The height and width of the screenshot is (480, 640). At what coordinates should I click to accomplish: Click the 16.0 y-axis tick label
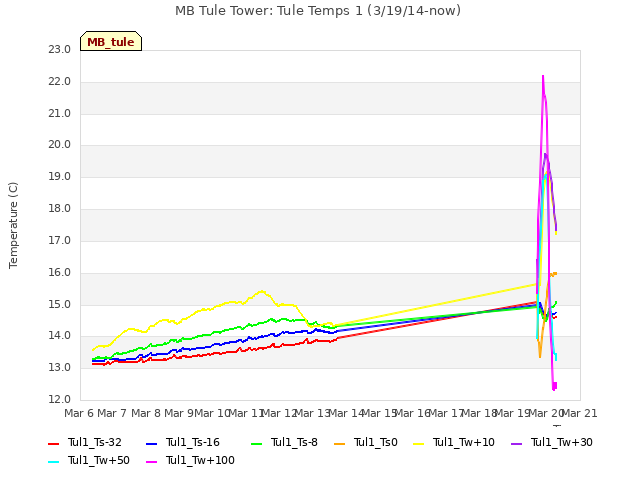coord(60,273)
